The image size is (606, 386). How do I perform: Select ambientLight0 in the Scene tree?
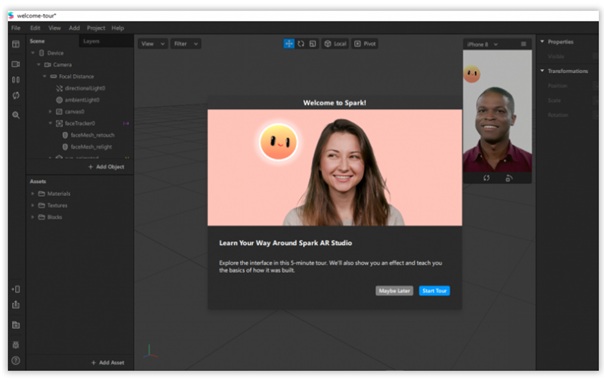pyautogui.click(x=82, y=100)
